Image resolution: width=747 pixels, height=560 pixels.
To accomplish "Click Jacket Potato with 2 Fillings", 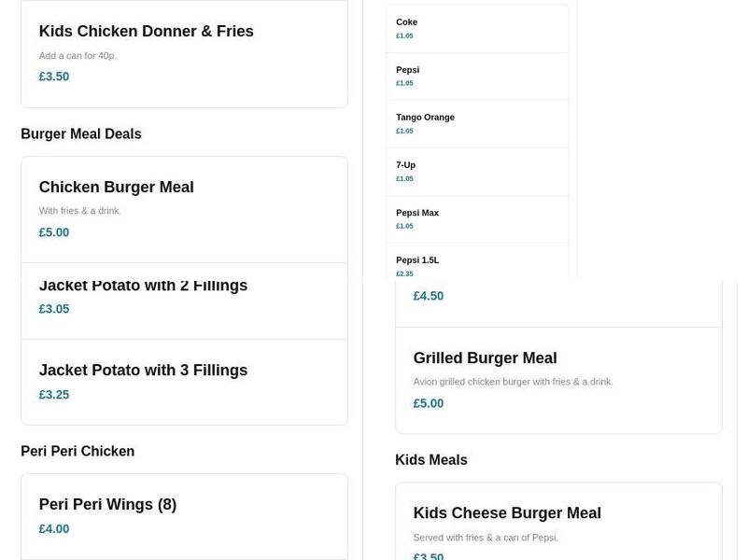I will click(x=143, y=285).
